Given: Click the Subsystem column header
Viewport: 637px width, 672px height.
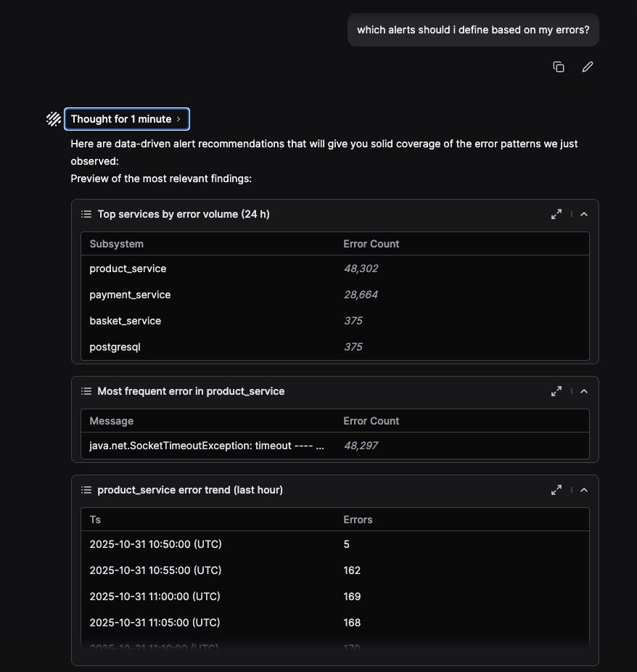Looking at the screenshot, I should tap(117, 244).
